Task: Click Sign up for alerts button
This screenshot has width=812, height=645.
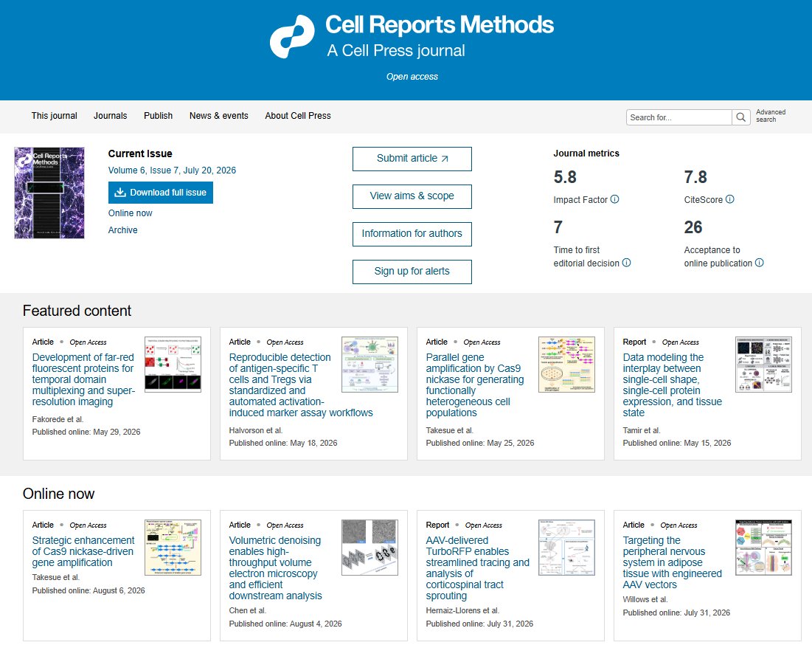Action: pos(412,272)
